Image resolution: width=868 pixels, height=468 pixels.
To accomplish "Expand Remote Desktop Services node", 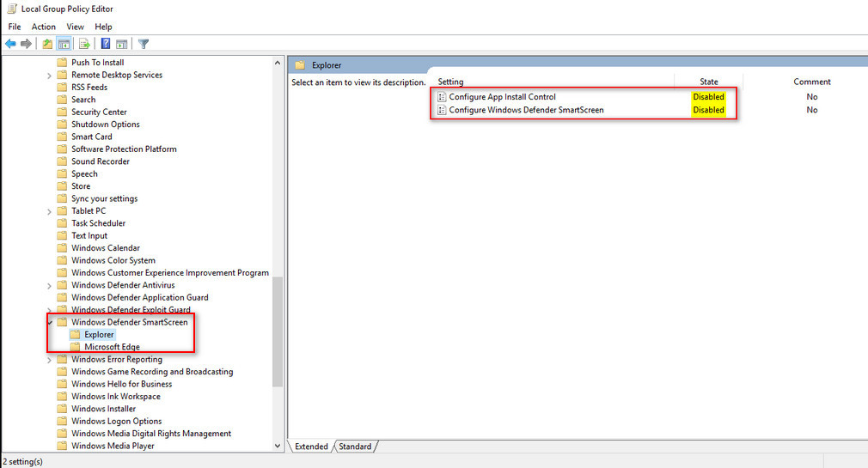I will (x=49, y=76).
